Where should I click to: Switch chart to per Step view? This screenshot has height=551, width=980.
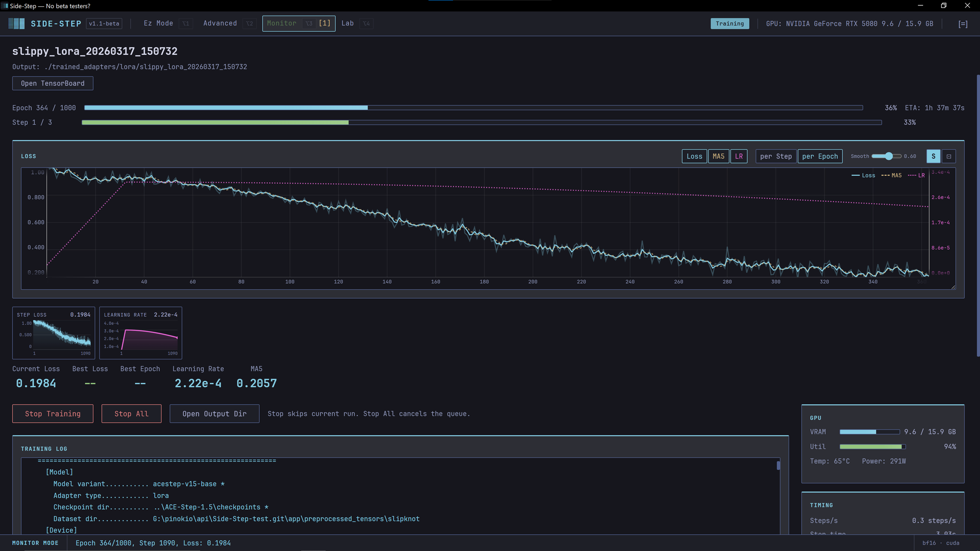coord(776,156)
